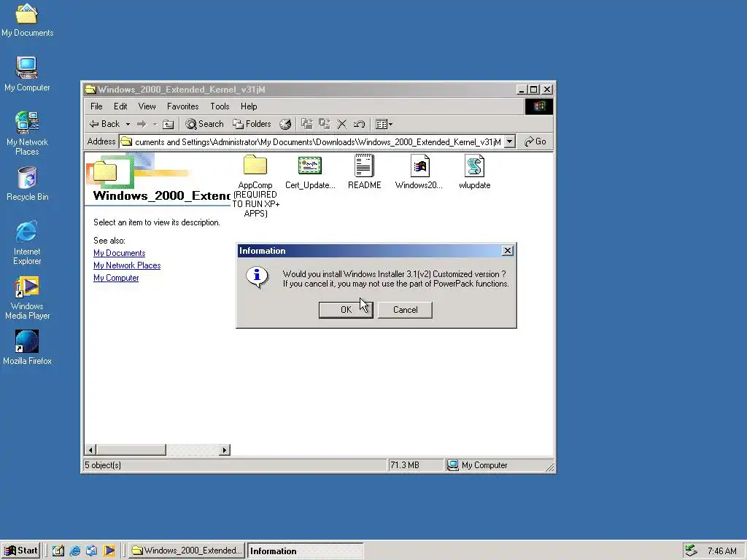Viewport: 747px width, 560px height.
Task: Open the Tools menu
Action: (220, 106)
